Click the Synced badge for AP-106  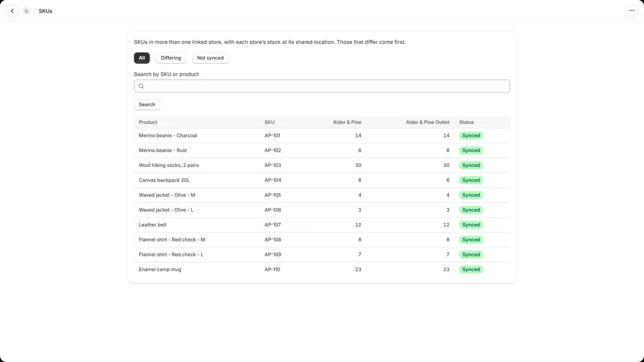click(x=471, y=210)
